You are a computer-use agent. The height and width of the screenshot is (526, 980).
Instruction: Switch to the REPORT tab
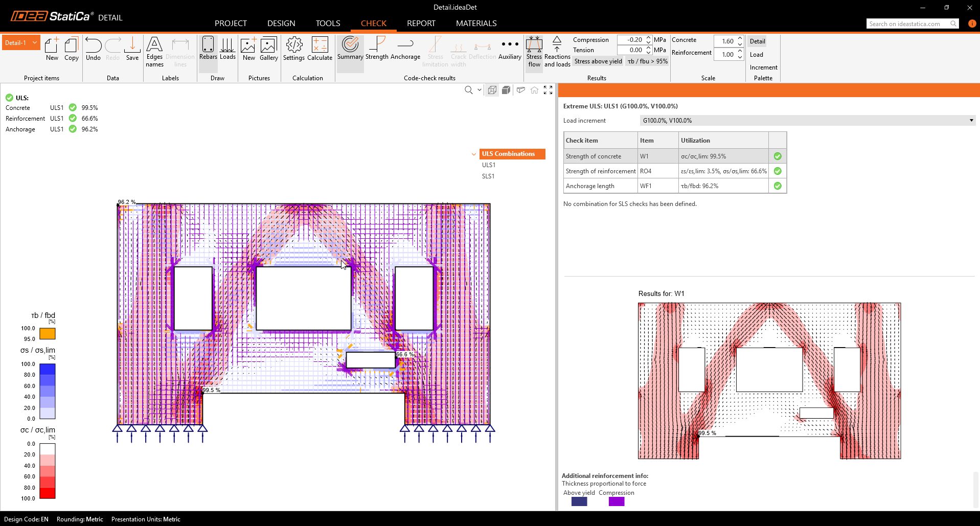point(421,24)
